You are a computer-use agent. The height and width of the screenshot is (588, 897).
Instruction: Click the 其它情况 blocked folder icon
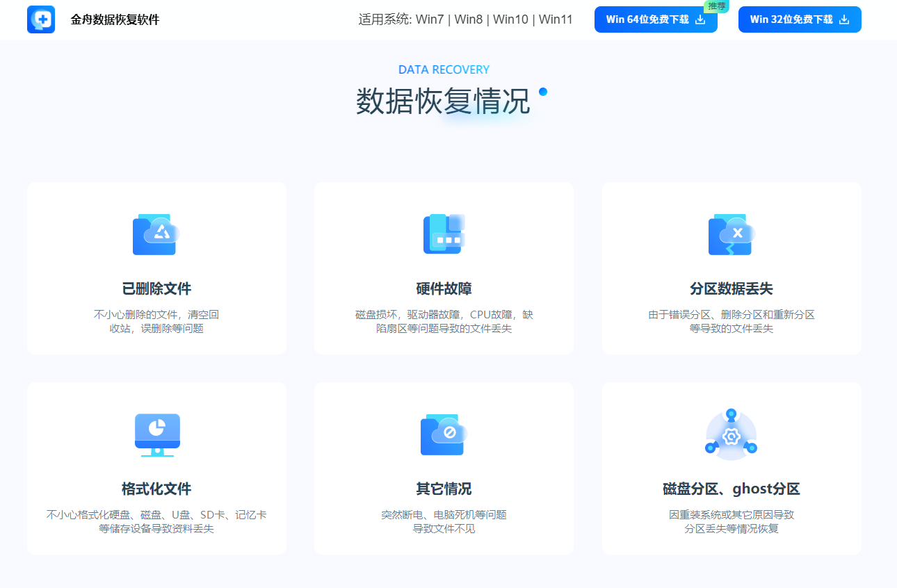pyautogui.click(x=444, y=435)
